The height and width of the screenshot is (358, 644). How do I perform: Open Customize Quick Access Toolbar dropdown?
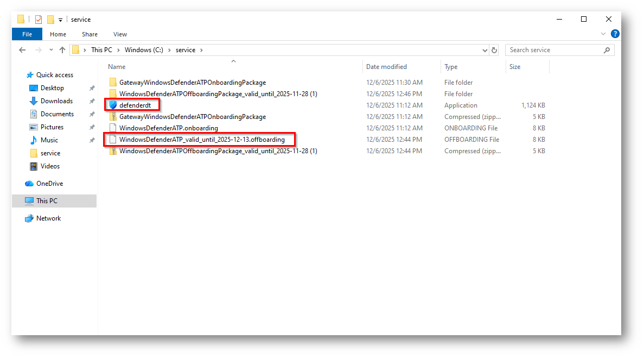60,20
